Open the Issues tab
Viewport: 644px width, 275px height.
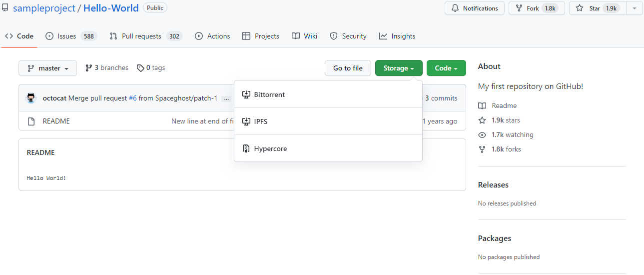(x=70, y=36)
